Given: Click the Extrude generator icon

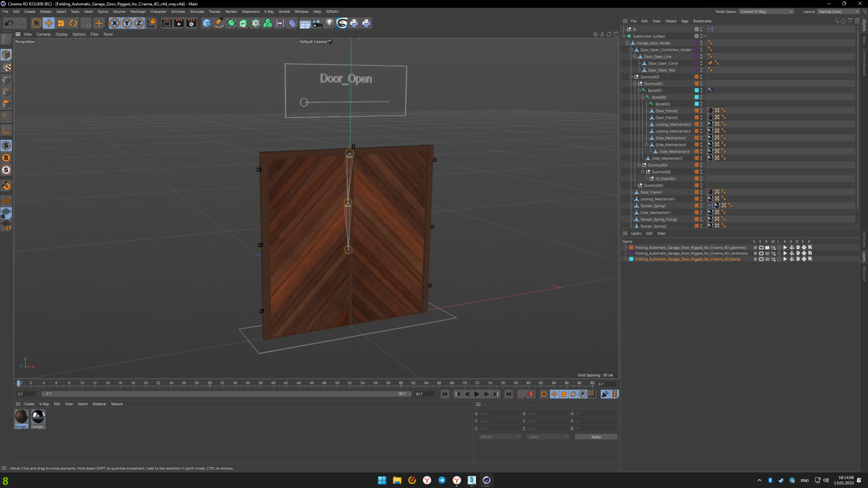Looking at the screenshot, I should (243, 23).
